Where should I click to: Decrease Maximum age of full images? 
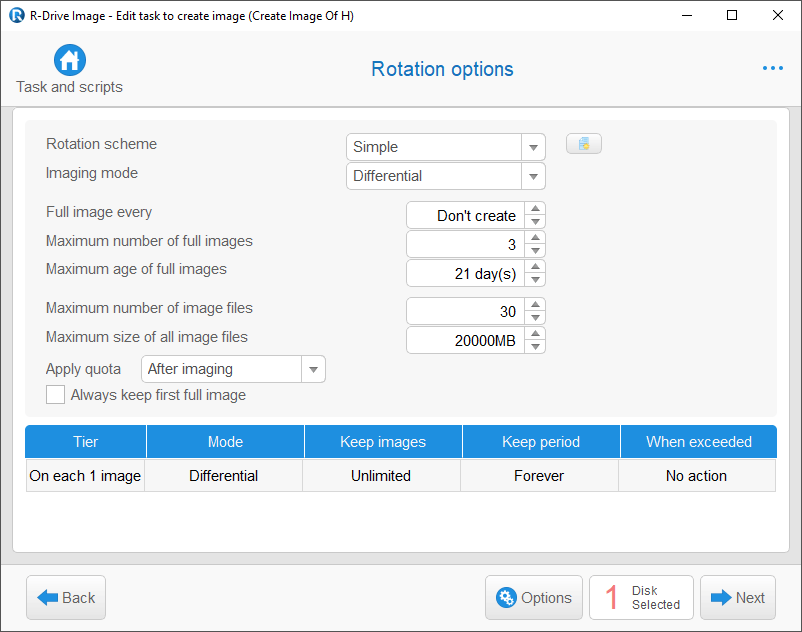coord(535,280)
